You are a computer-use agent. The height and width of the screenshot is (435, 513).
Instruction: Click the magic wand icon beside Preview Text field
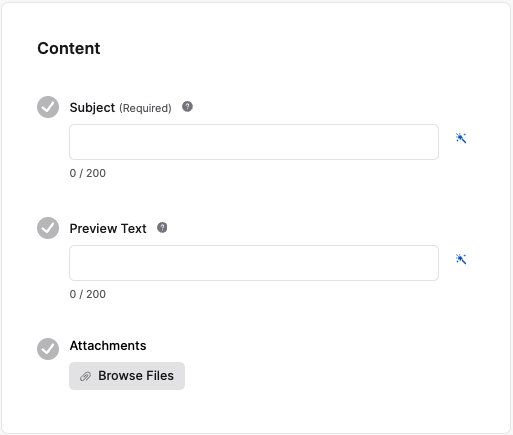[x=461, y=259]
